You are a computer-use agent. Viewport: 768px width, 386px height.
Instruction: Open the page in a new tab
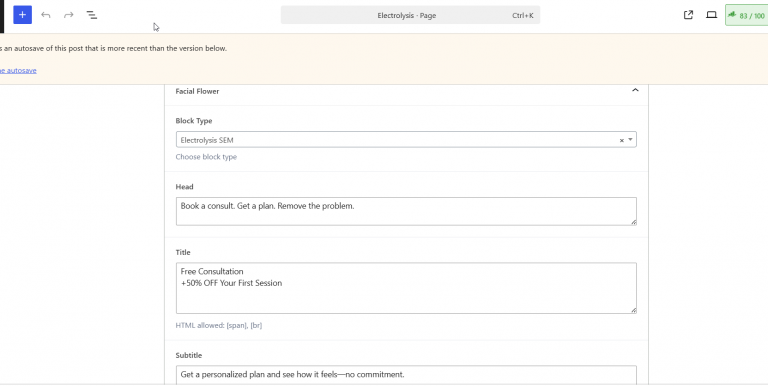688,15
